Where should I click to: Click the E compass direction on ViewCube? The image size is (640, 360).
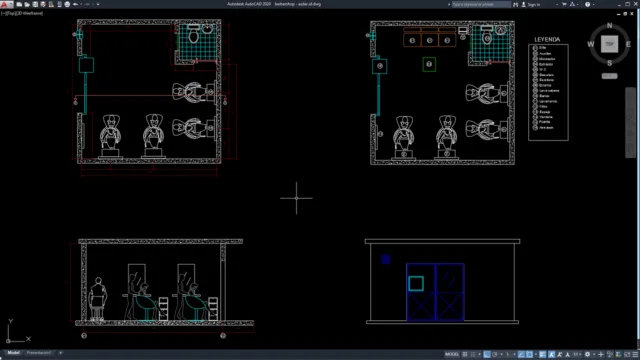[x=628, y=44]
